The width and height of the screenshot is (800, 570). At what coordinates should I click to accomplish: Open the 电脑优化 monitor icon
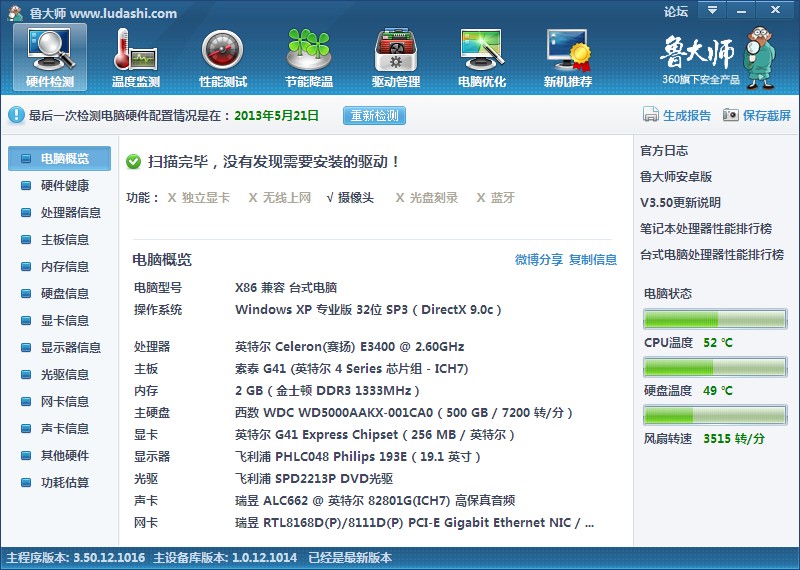(x=482, y=58)
